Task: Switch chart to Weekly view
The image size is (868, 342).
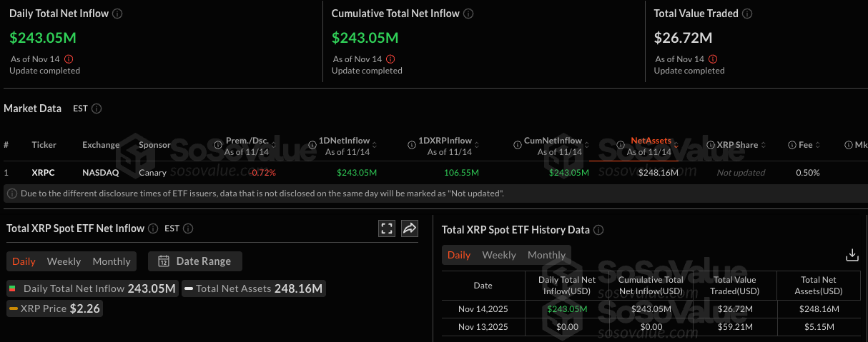Action: tap(64, 261)
